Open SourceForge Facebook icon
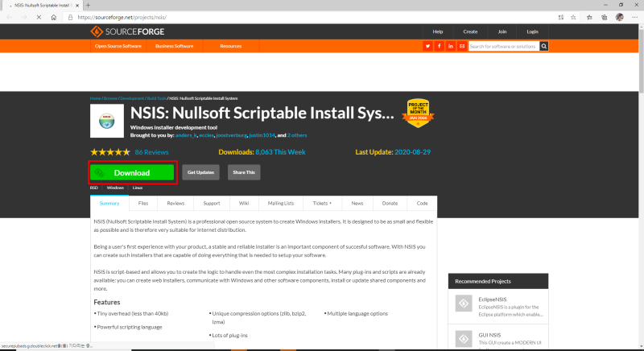 point(439,46)
